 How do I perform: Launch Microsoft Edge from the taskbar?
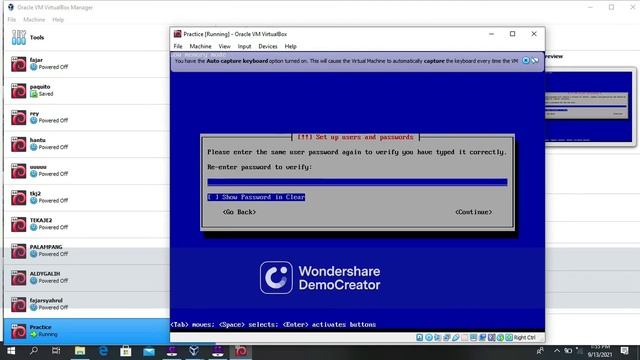[x=103, y=351]
